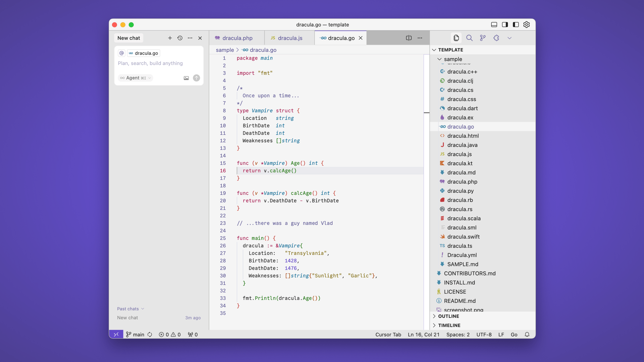
Task: Send the chat message arrow button
Action: click(197, 78)
